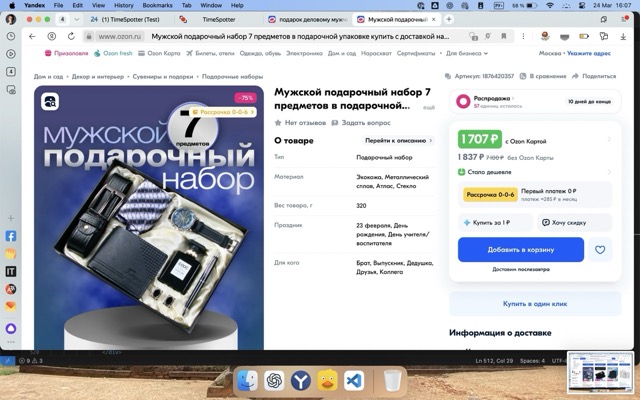Open Visual Studio Code from Dock

353,381
